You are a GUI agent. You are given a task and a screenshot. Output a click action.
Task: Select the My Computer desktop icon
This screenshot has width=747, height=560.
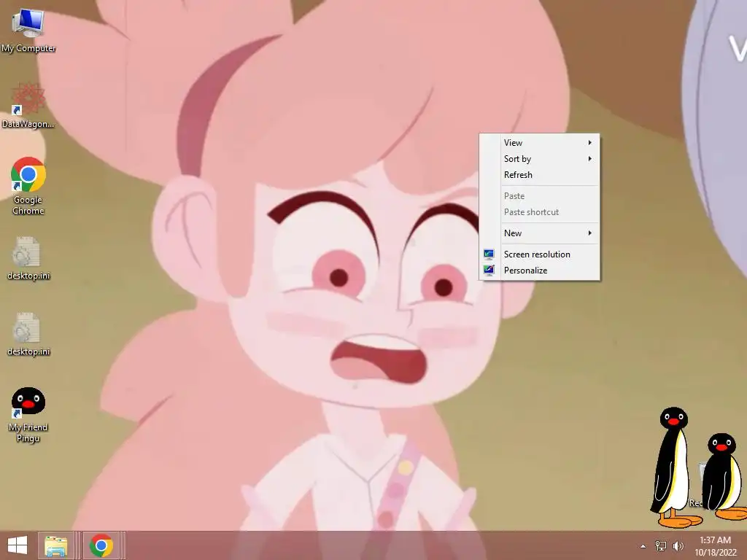(x=28, y=31)
